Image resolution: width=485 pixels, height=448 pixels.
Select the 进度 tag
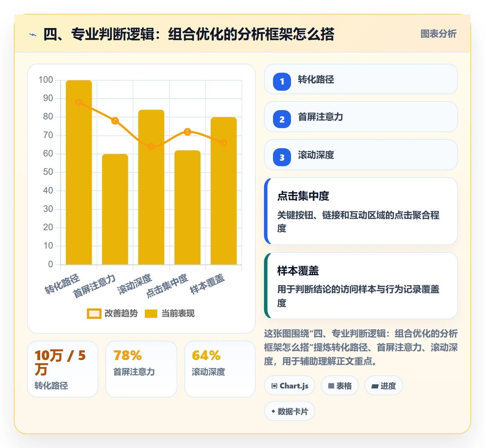pyautogui.click(x=384, y=385)
